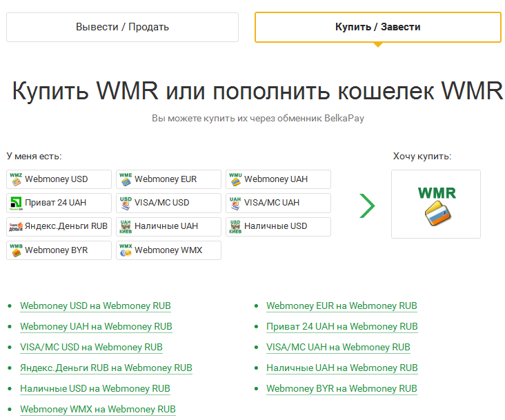The height and width of the screenshot is (420, 505).
Task: Click the heading Купить WMR или пополнить кошелек
Action: pyautogui.click(x=257, y=91)
